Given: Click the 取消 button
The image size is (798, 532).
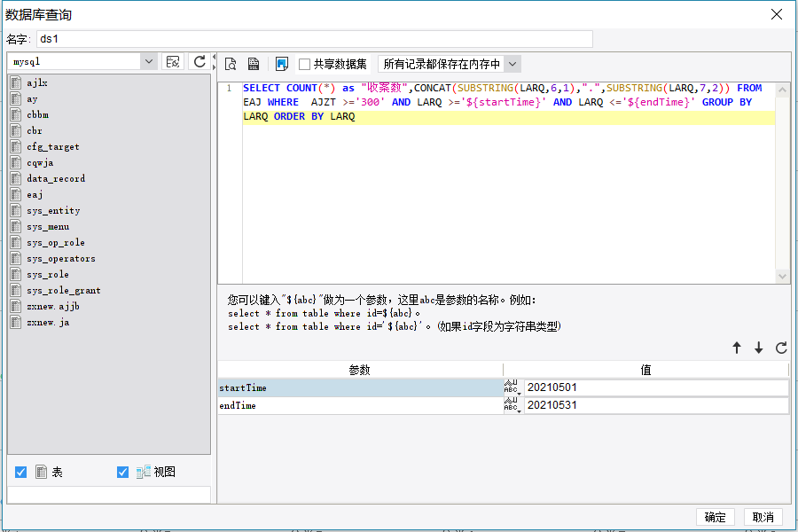Looking at the screenshot, I should [x=763, y=517].
